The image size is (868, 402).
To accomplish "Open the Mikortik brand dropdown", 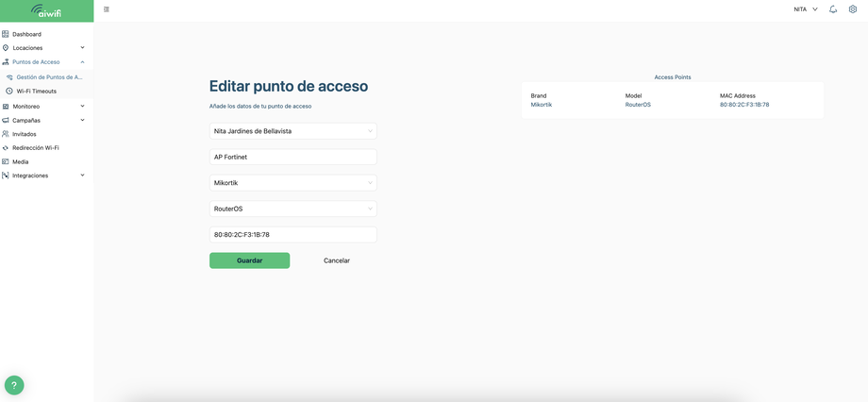I will tap(292, 183).
